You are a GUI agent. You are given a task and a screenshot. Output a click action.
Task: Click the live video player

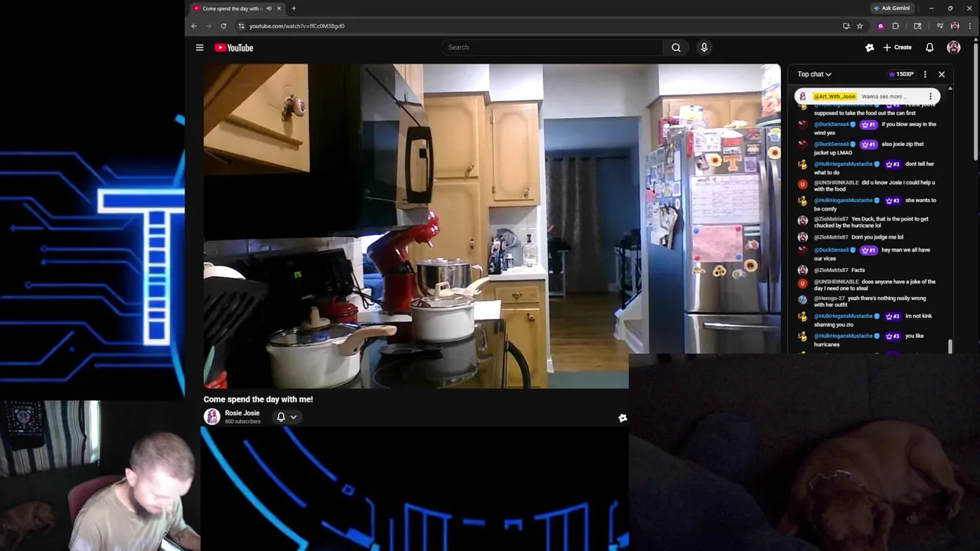492,226
